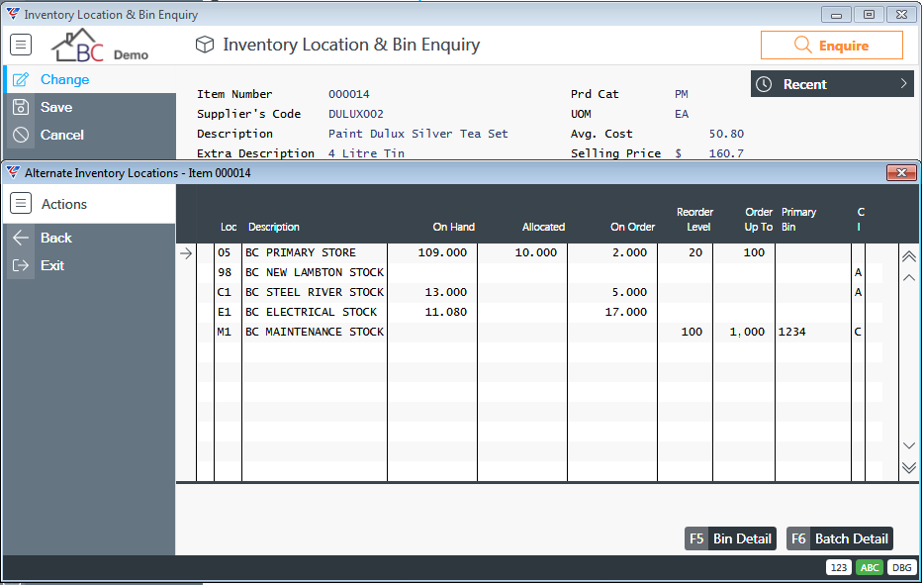This screenshot has height=585, width=924.
Task: Jump to top of list with double up arrow
Action: tap(909, 256)
